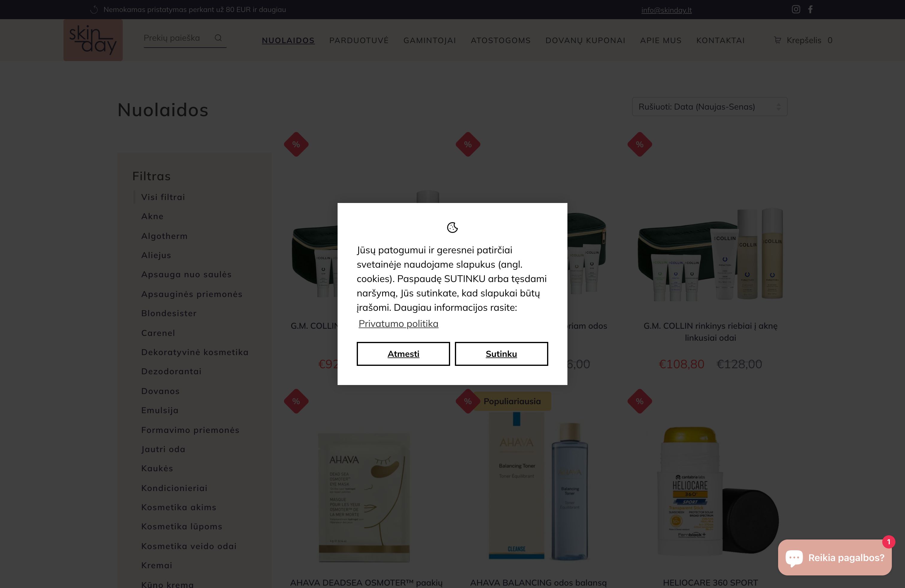Open the Privatumo politika link

pos(398,323)
